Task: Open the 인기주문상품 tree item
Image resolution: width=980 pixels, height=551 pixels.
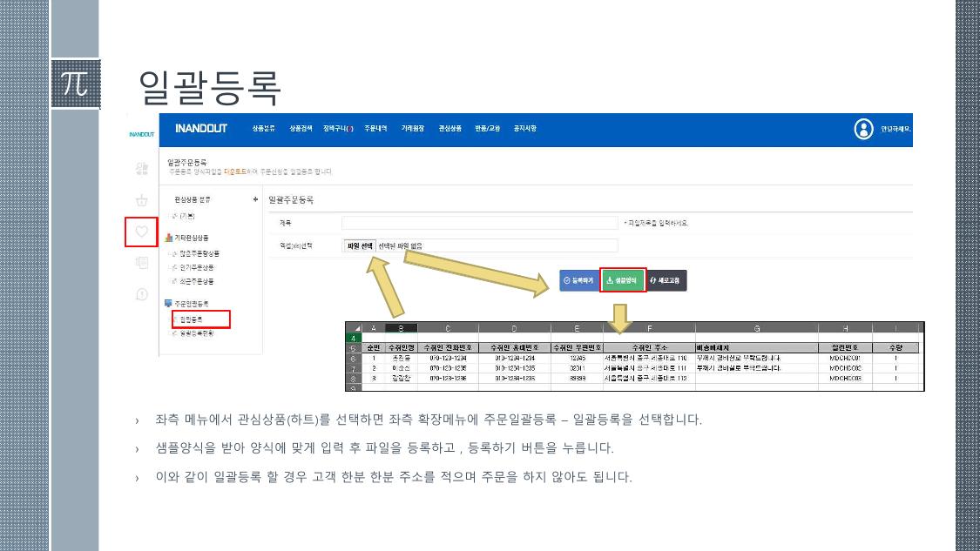Action: tap(197, 267)
